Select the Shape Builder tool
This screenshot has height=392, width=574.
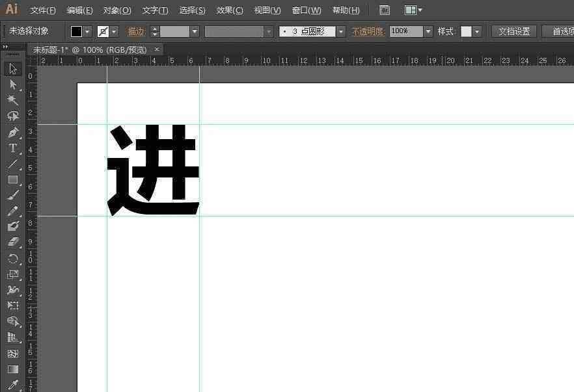coord(13,321)
